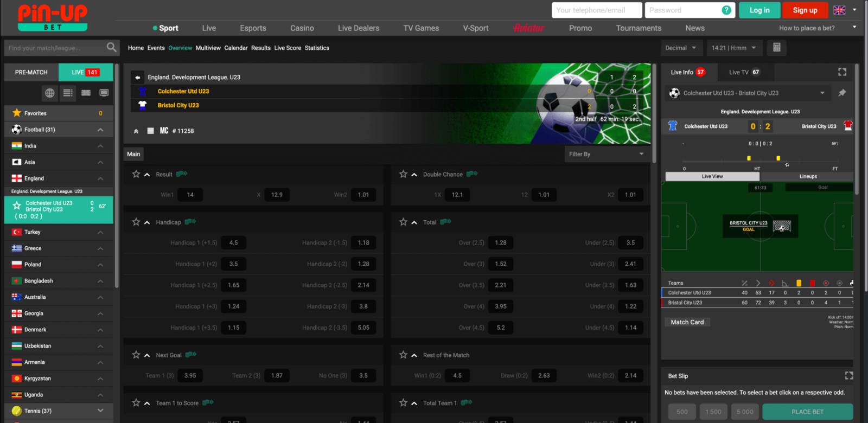
Task: Click the Find your match/league search field
Action: [x=54, y=48]
